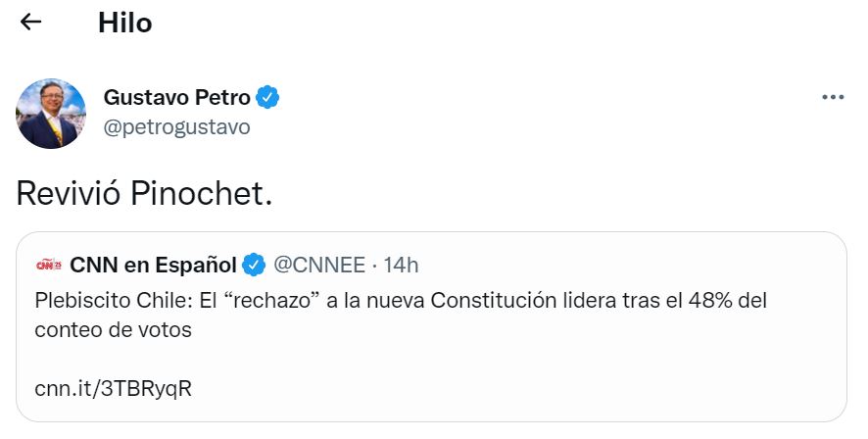Click the "conteo de votos" line in quote

[113, 329]
